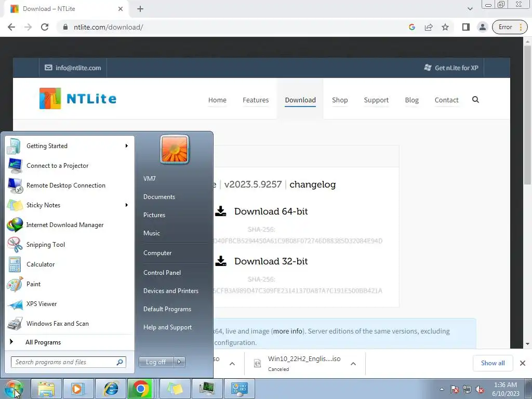
Task: Go back in the browser
Action: click(x=11, y=27)
